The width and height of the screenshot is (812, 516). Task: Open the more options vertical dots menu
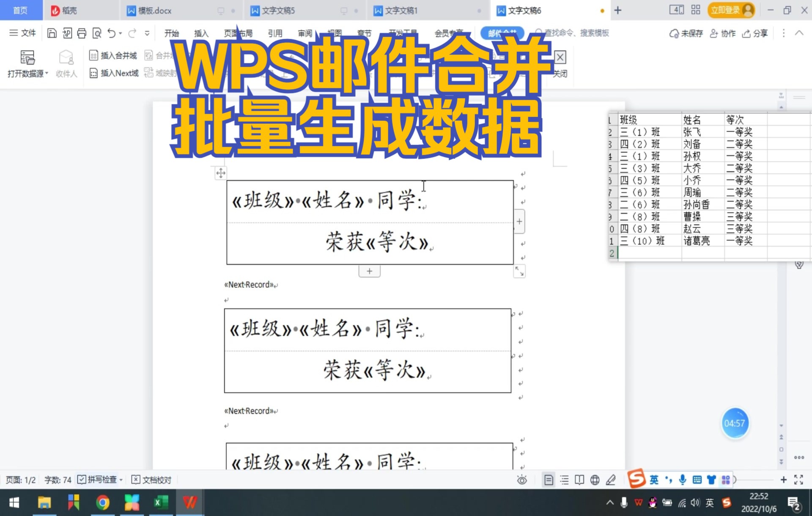pos(783,33)
